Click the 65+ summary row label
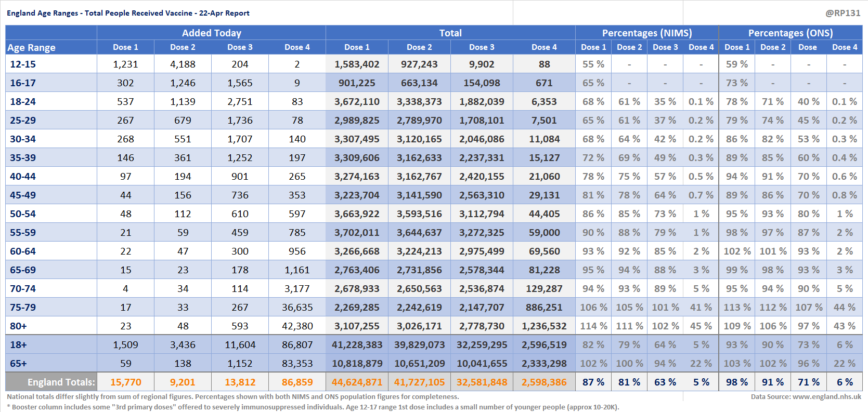 click(18, 364)
